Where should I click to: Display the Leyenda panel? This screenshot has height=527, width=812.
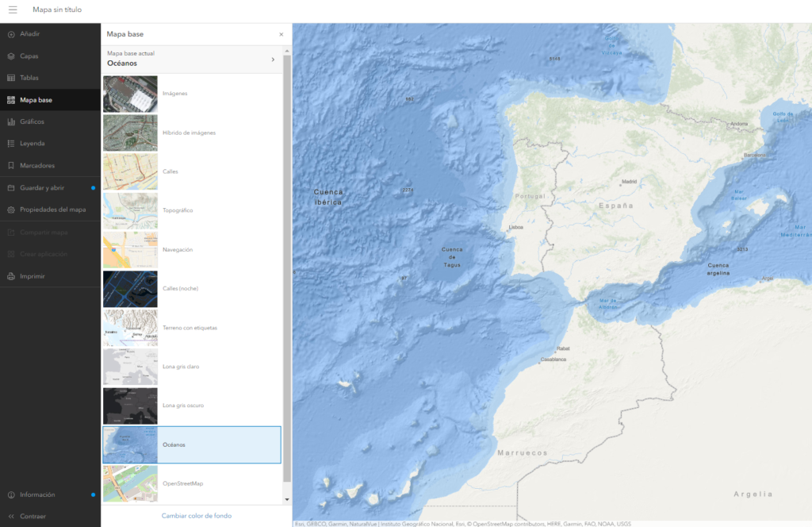32,142
